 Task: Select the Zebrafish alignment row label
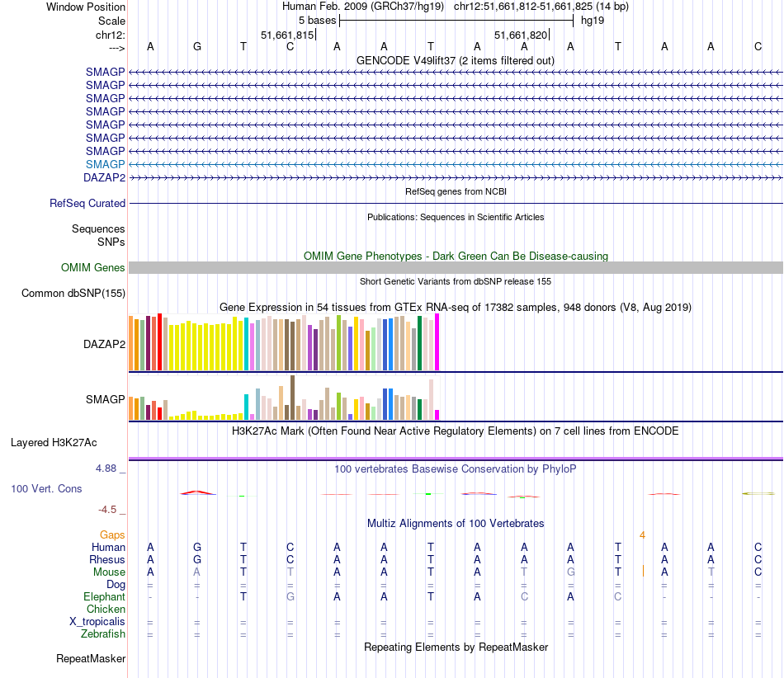point(103,634)
